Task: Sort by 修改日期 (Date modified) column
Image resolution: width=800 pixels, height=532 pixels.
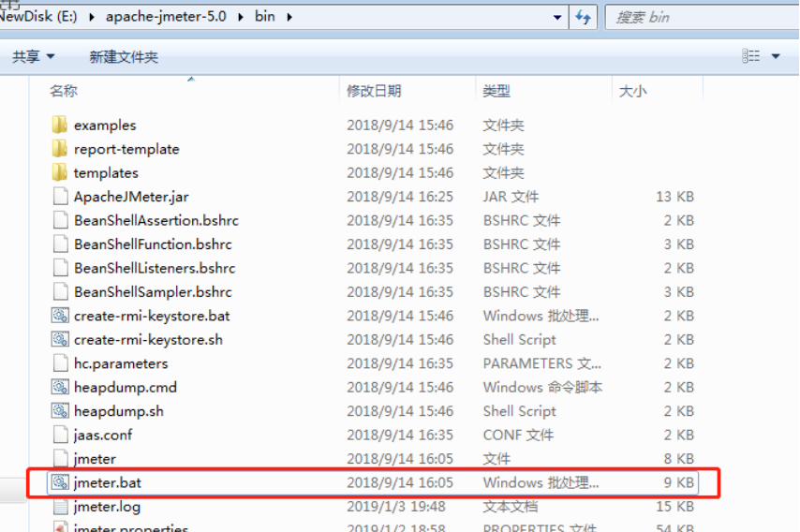Action: point(374,91)
